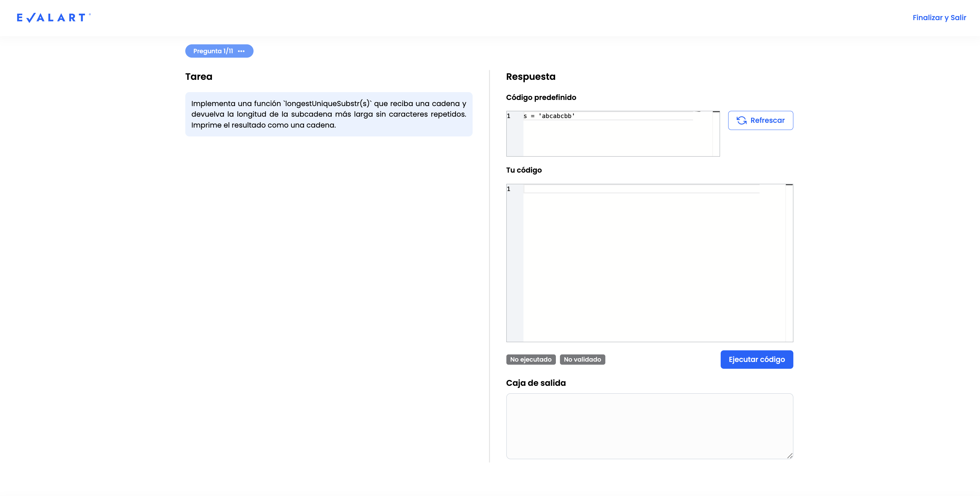Click the Tarea heading

click(199, 76)
